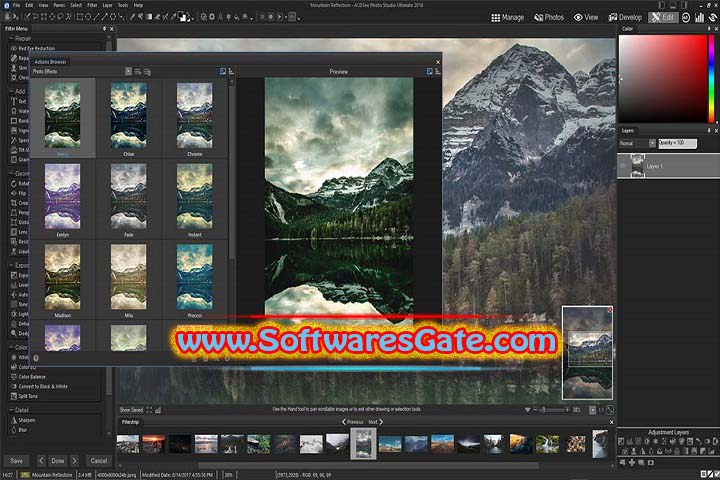This screenshot has width=720, height=480.
Task: Open the Dashboard statistics icon
Action: tap(699, 17)
